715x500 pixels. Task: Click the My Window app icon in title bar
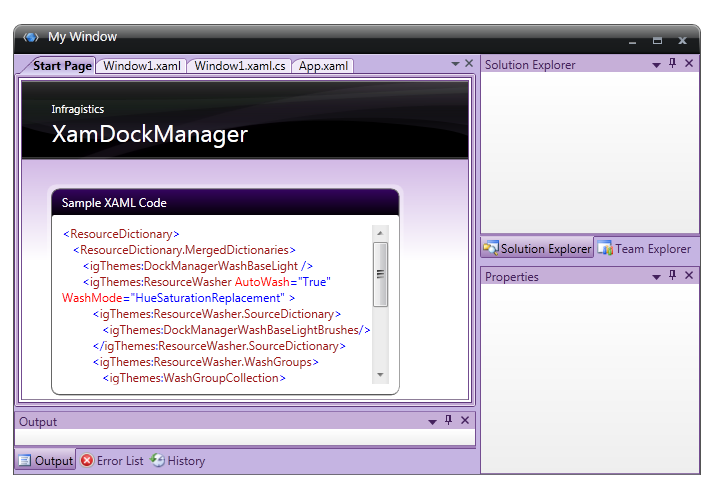click(x=31, y=37)
